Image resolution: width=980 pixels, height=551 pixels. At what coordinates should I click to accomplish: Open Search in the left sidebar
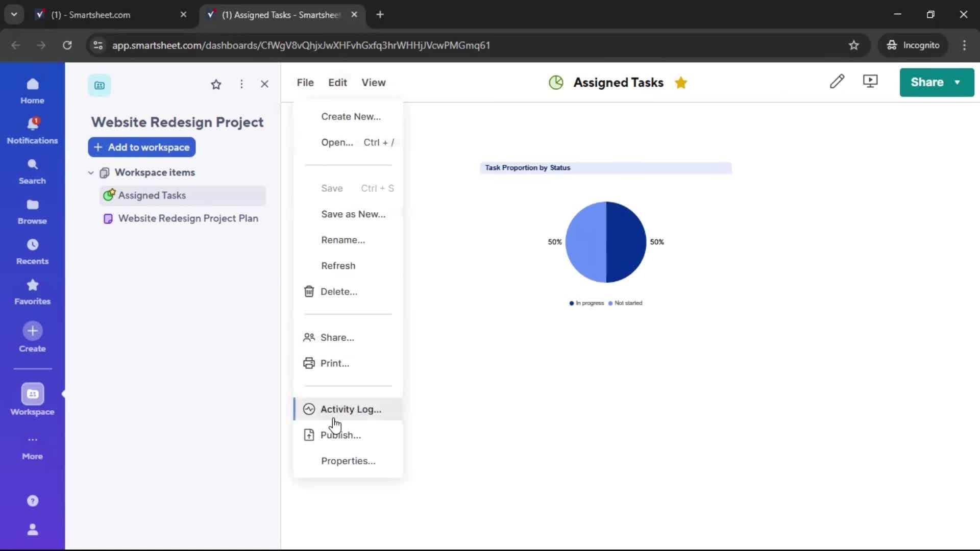click(x=32, y=170)
